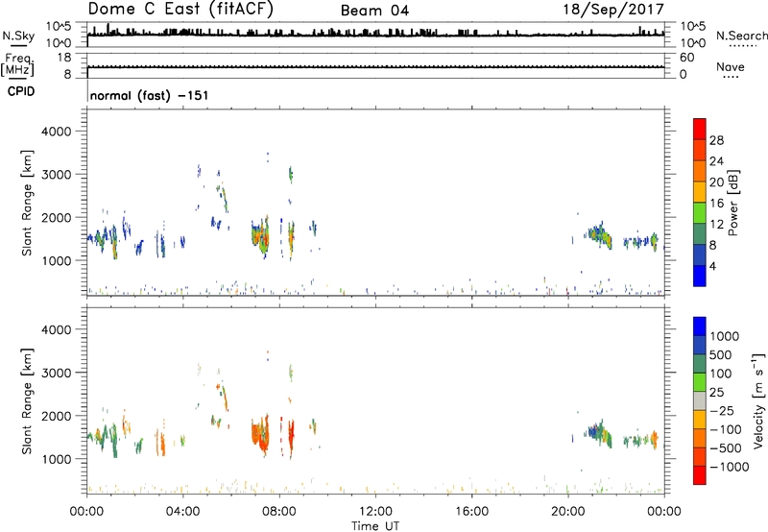768x532 pixels.
Task: Click the 'Beam 04' label
Action: coord(374,11)
